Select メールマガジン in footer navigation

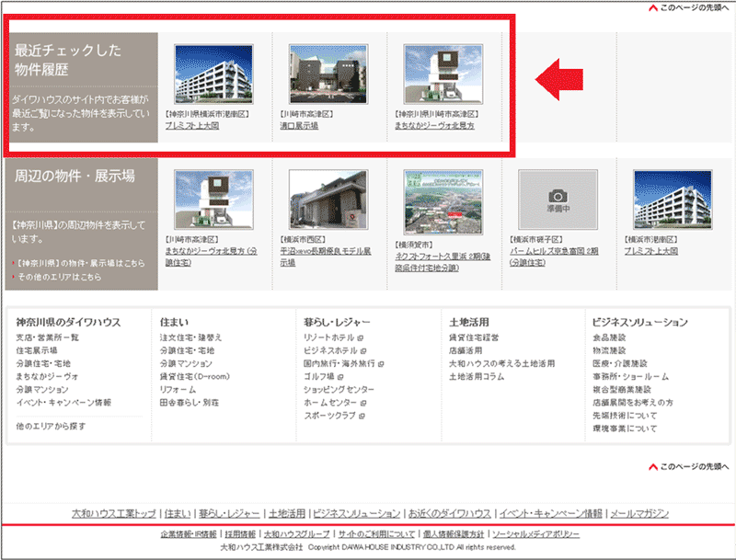pos(639,513)
